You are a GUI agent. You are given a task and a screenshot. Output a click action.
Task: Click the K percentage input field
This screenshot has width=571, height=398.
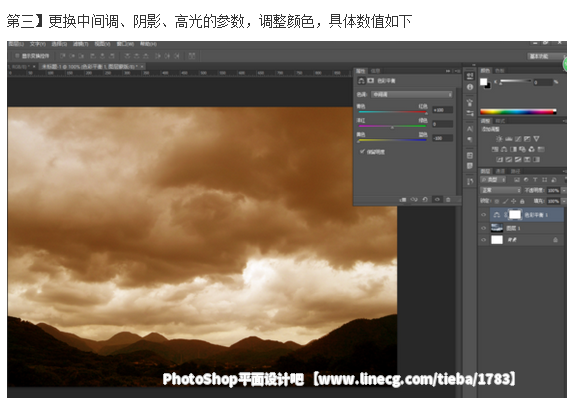(x=543, y=83)
